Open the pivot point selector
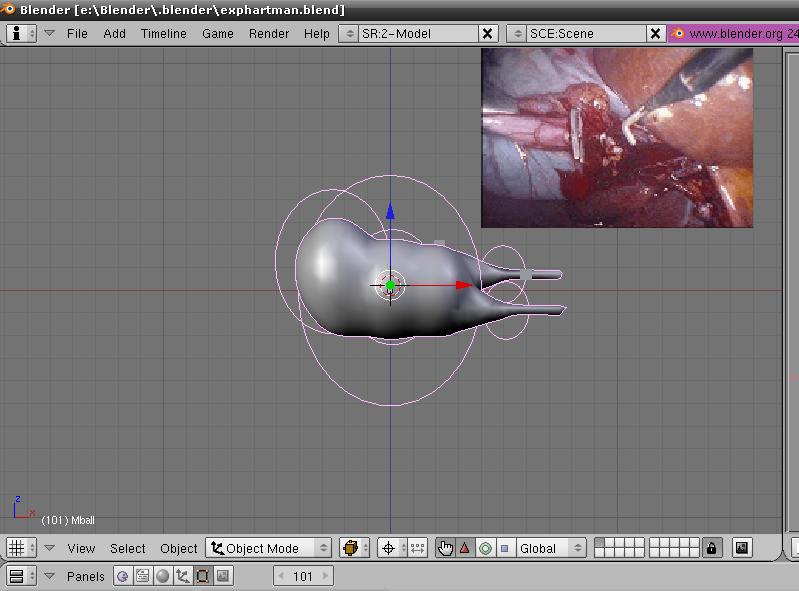799x591 pixels. [x=392, y=548]
